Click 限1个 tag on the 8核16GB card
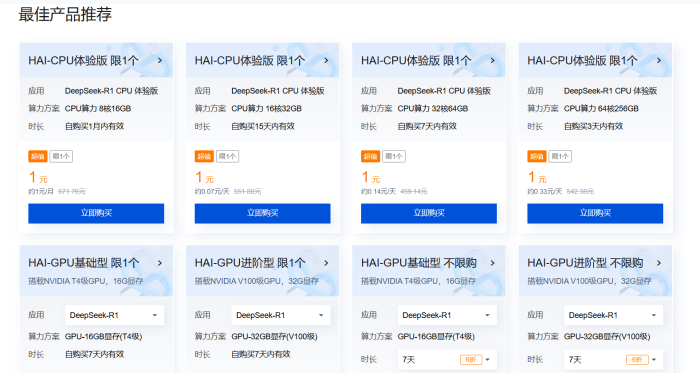The image size is (700, 373). coord(61,156)
